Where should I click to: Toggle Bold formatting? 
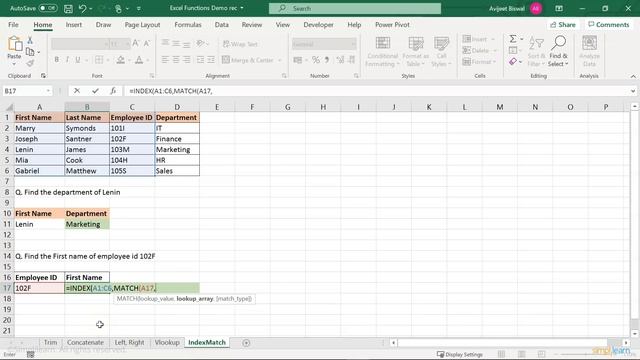(x=56, y=60)
